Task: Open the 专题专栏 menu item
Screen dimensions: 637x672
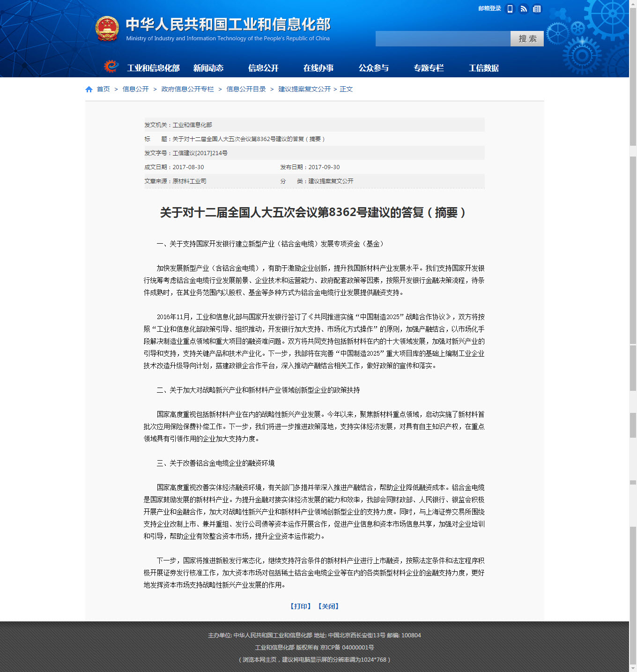Action: [429, 68]
